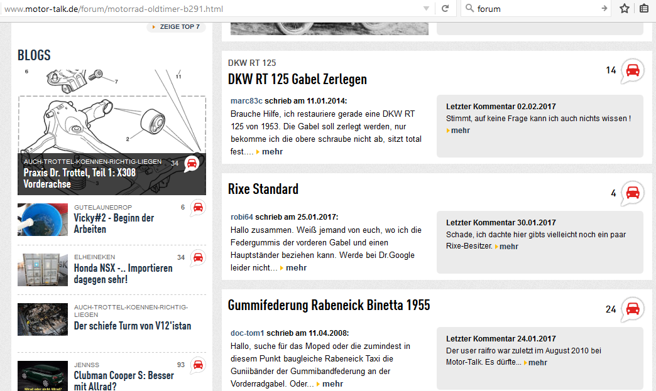The image size is (656, 391).
Task: Bookmark this page with the star icon
Action: pos(624,8)
